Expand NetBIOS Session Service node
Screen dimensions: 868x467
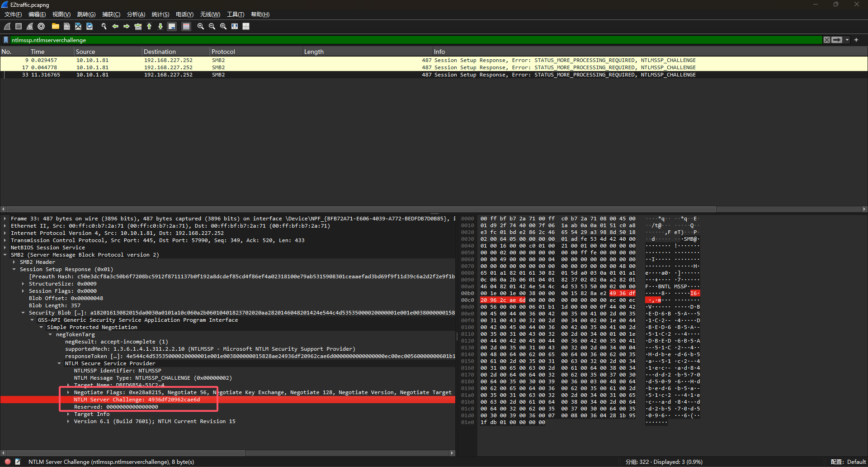coord(5,248)
